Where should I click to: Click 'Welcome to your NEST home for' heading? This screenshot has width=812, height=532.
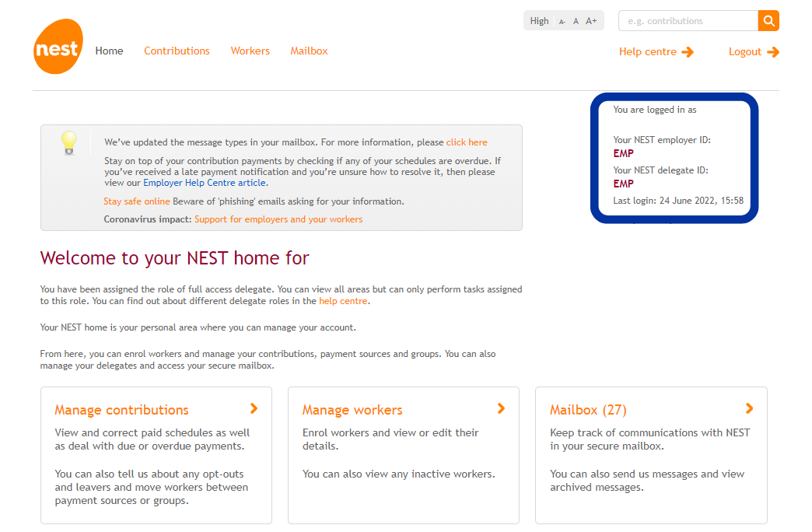(x=174, y=258)
